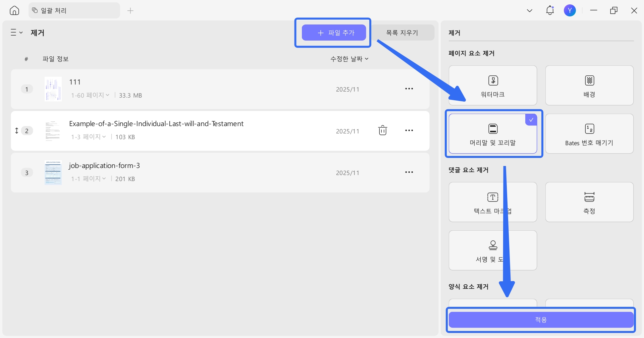Image resolution: width=644 pixels, height=338 pixels.
Task: Click row number 3 badge
Action: (x=27, y=173)
